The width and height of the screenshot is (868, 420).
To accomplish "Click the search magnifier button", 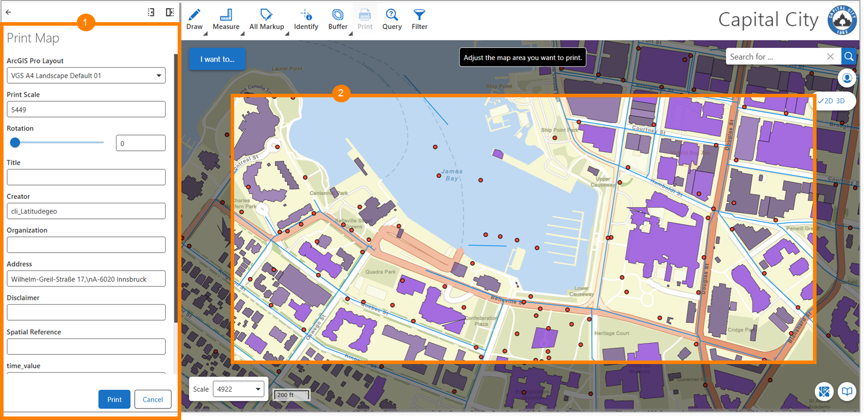I will 849,56.
